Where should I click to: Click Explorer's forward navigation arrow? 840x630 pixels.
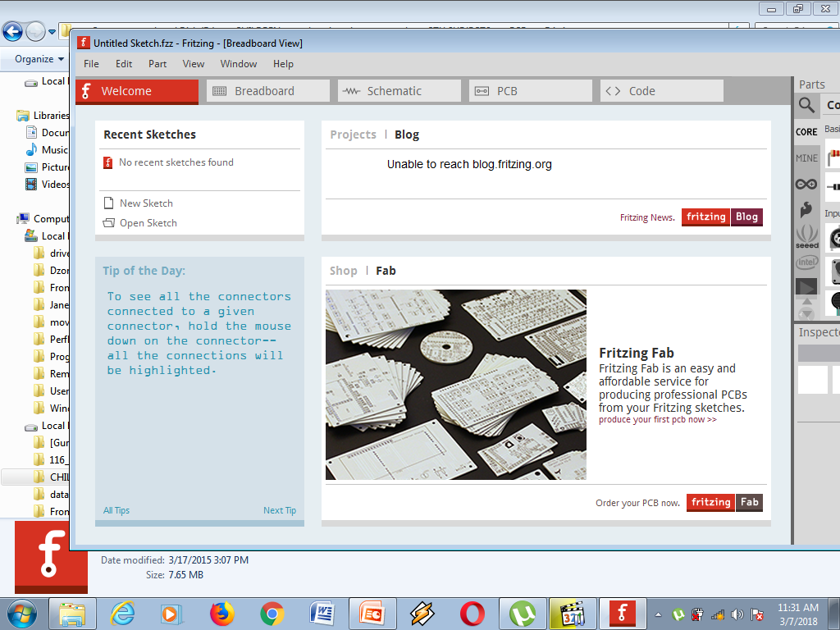(35, 32)
